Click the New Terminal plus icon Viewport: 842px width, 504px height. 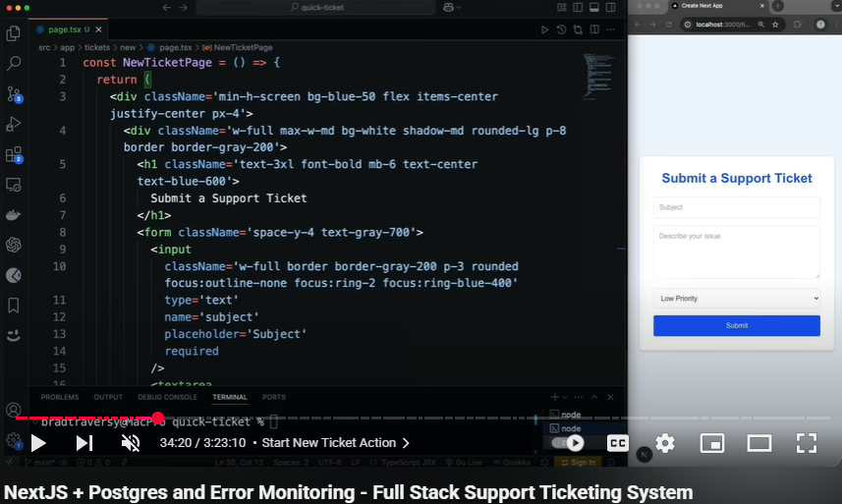tap(554, 397)
